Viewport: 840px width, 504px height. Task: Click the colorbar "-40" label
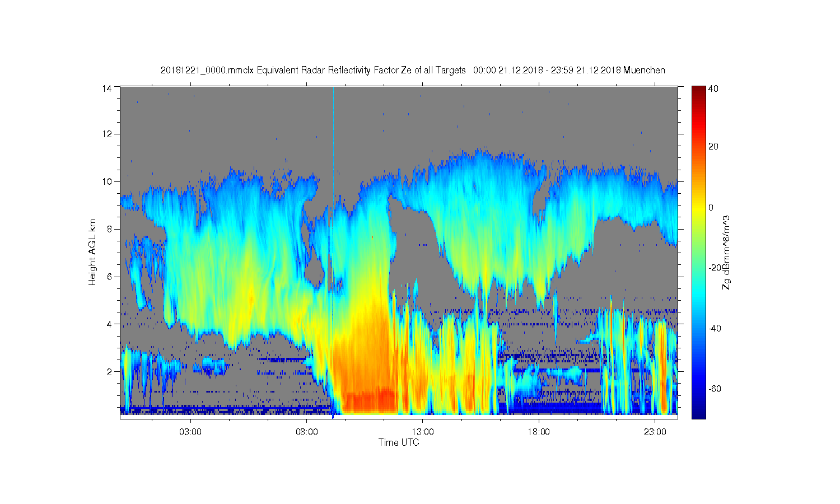point(715,328)
